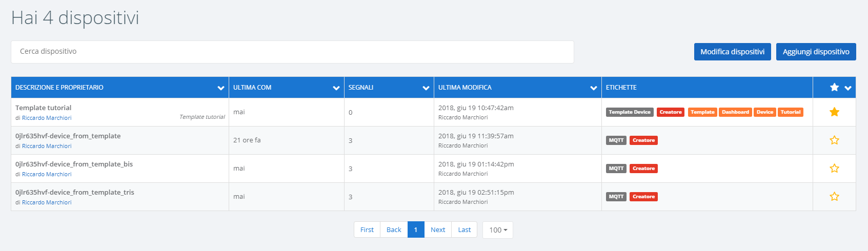This screenshot has width=868, height=251.
Task: Select page 1 in pagination
Action: [416, 229]
